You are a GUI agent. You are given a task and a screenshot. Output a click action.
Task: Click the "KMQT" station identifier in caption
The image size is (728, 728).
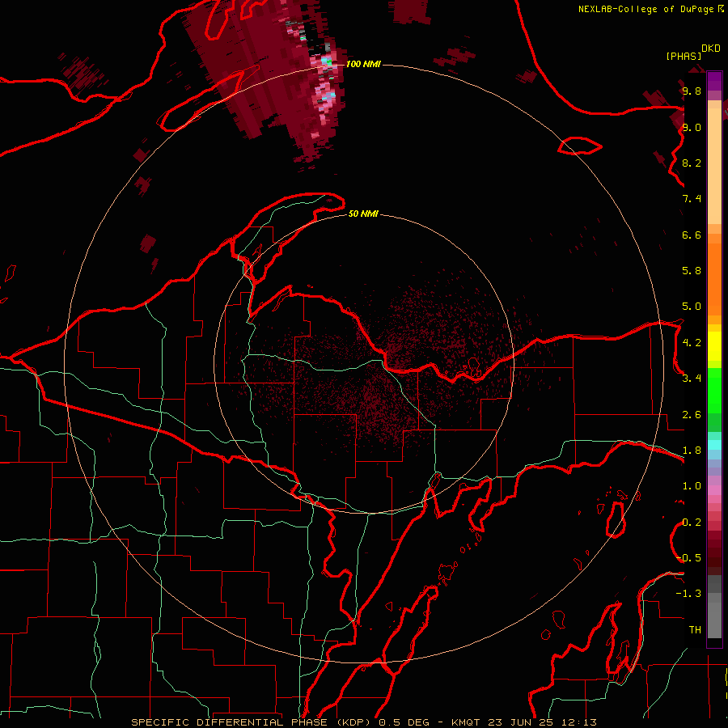[x=465, y=722]
